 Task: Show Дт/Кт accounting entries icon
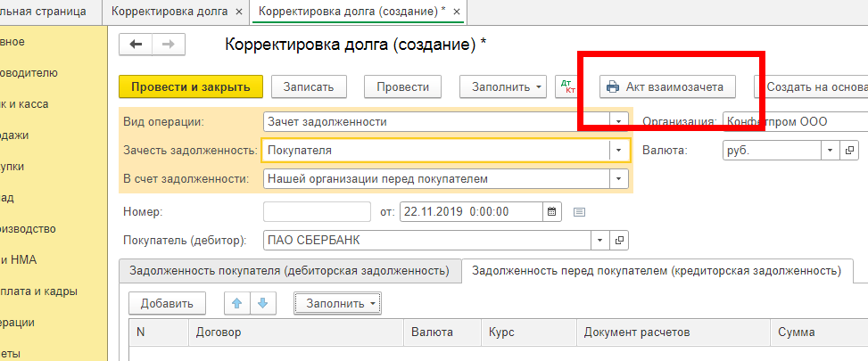point(566,86)
